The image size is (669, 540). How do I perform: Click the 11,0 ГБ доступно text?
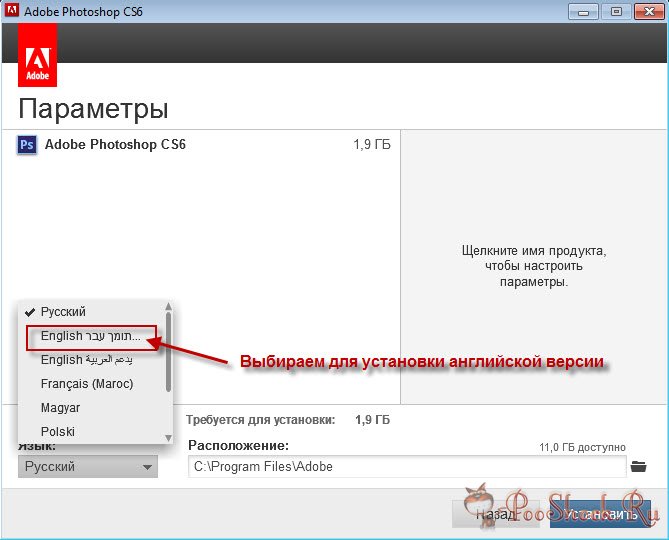click(582, 447)
